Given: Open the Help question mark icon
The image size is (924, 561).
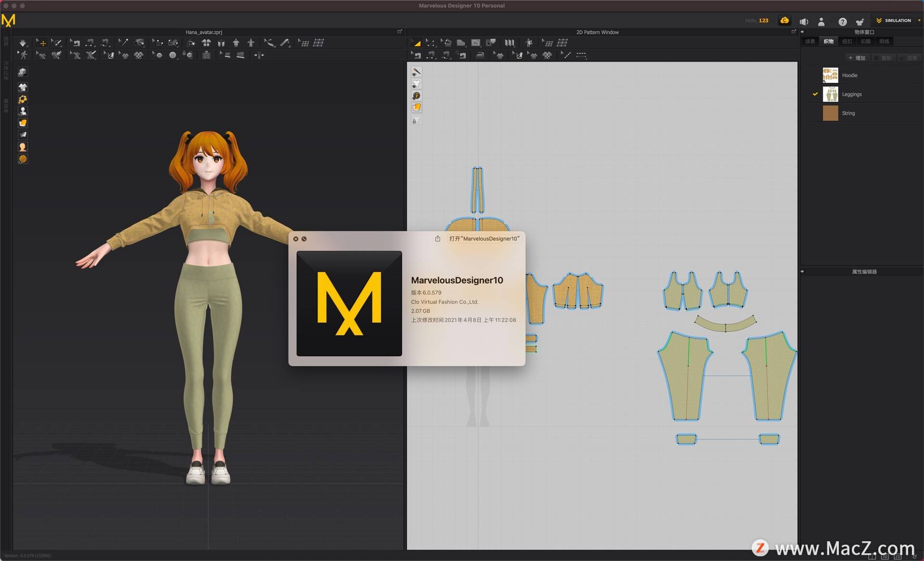Looking at the screenshot, I should click(843, 22).
